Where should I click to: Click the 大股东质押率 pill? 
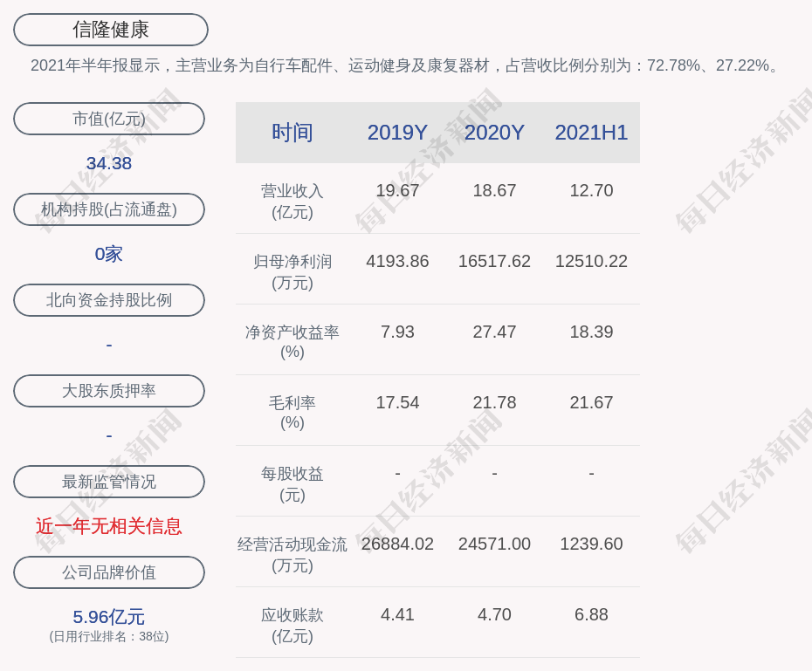point(109,391)
